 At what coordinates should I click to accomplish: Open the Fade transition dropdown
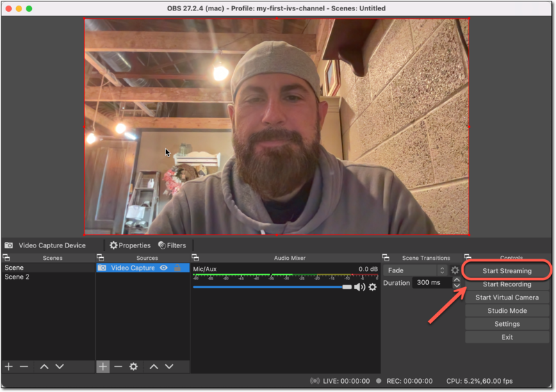tap(416, 270)
